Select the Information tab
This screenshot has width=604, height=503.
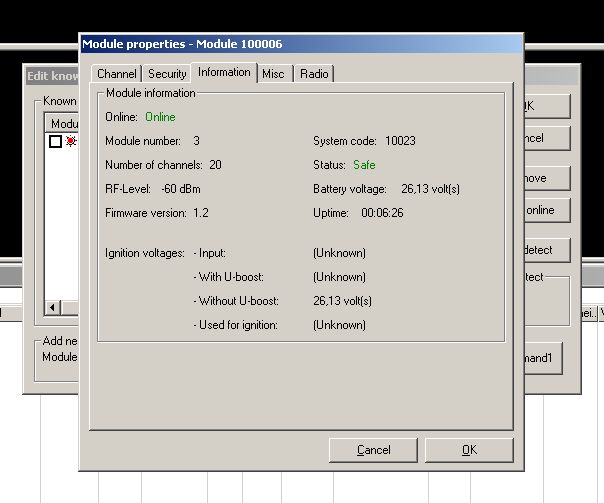(224, 72)
